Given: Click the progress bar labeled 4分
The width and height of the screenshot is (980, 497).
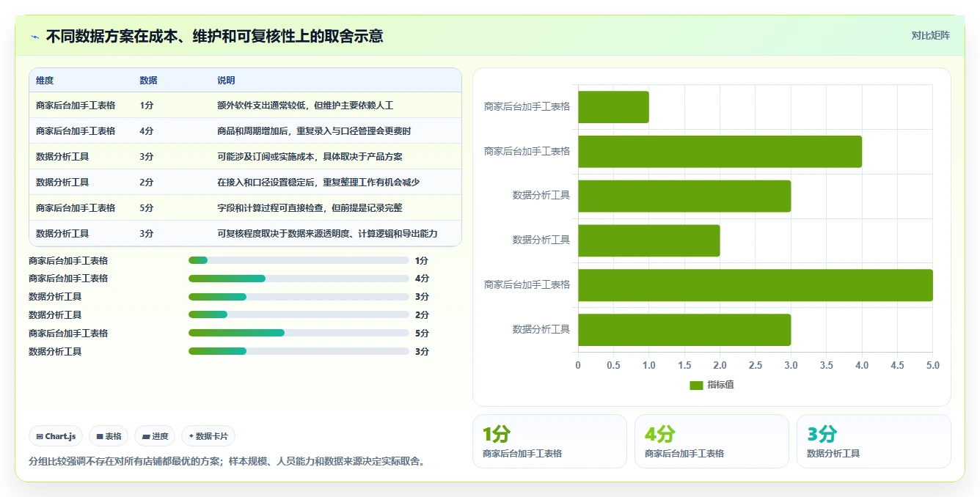Looking at the screenshot, I should point(299,279).
